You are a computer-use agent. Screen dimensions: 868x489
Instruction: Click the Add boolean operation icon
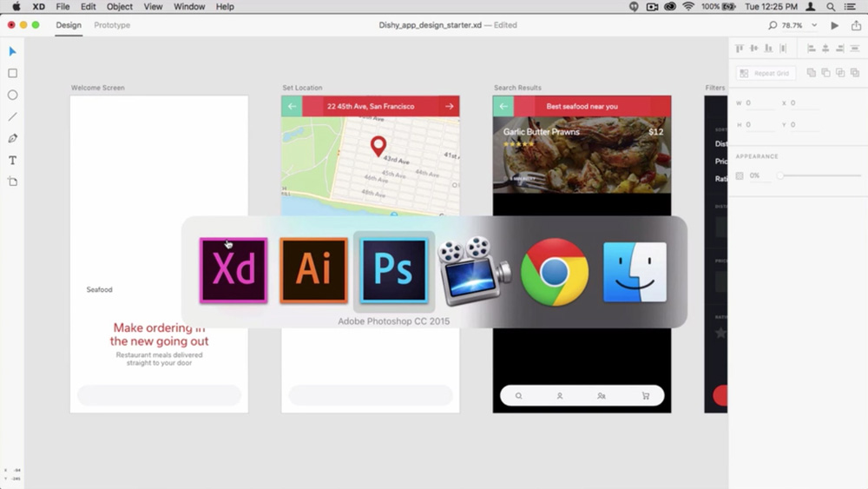pyautogui.click(x=811, y=73)
